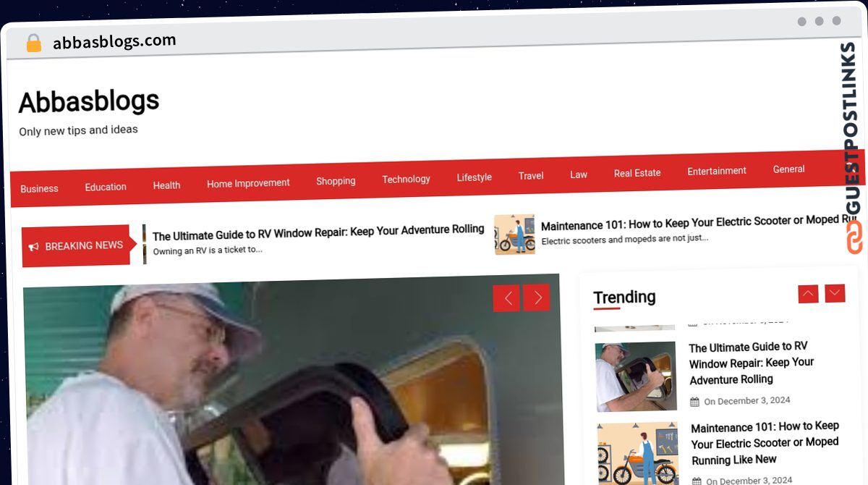Image resolution: width=868 pixels, height=485 pixels.
Task: Click the padlock icon beside abbasblogs.com
Action: click(x=33, y=43)
